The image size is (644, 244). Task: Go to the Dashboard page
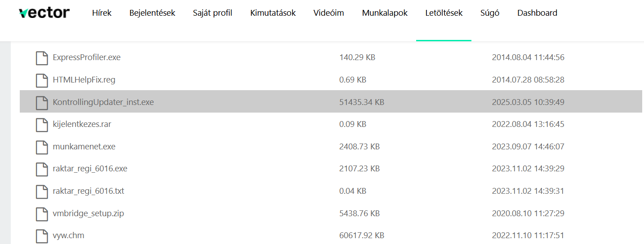(x=537, y=13)
